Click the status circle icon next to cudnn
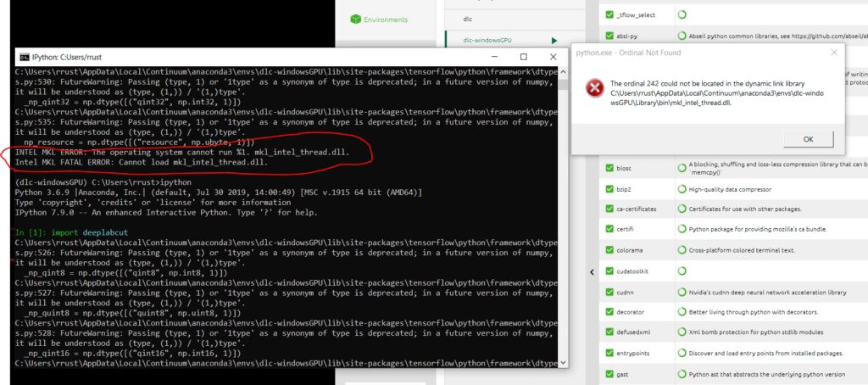Screen dimensions: 868x385 tap(682, 292)
